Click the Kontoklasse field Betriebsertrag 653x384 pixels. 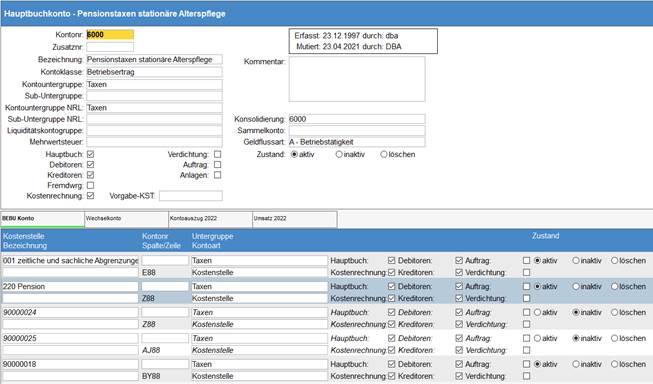[154, 72]
